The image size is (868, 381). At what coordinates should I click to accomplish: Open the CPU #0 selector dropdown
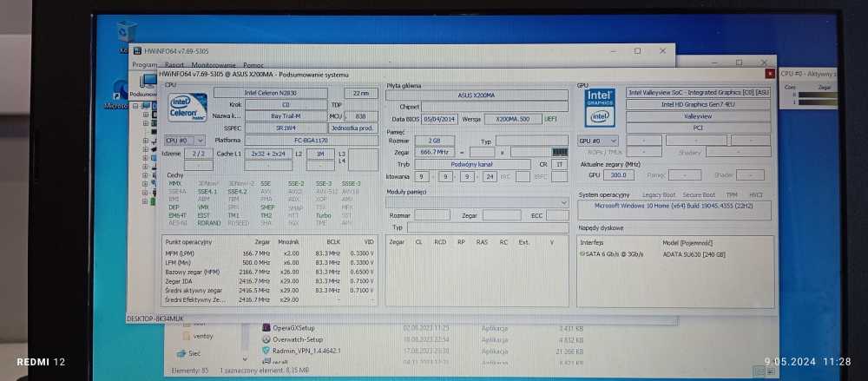pyautogui.click(x=185, y=140)
